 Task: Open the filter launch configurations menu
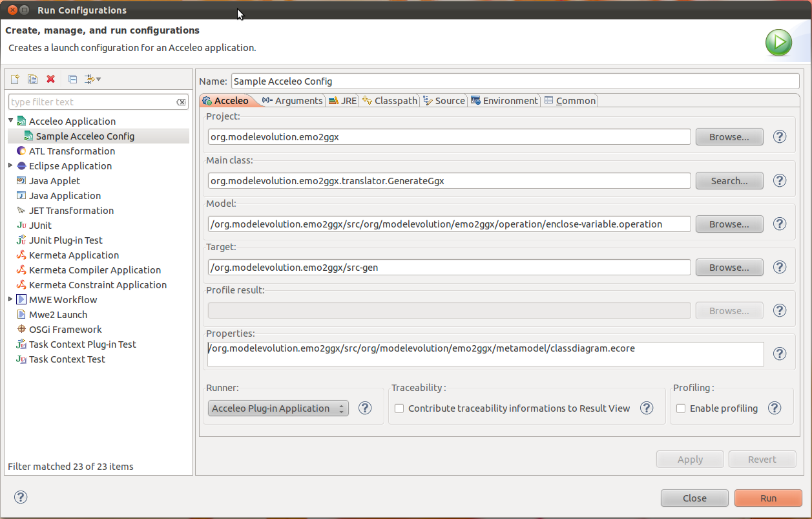coord(92,79)
